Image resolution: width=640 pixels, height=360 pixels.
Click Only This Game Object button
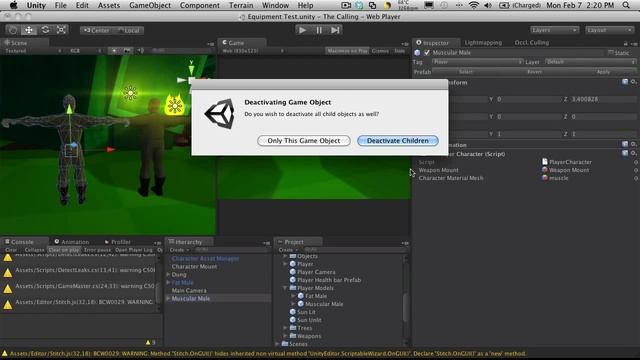(x=304, y=140)
